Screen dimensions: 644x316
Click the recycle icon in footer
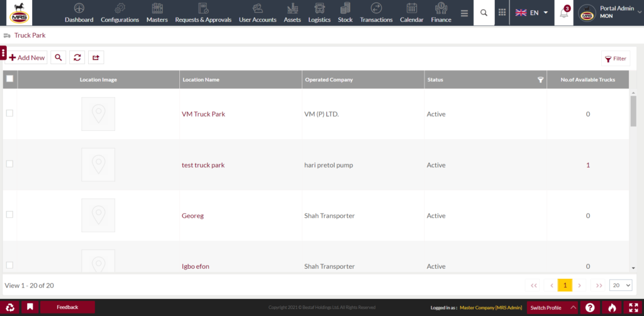pyautogui.click(x=10, y=307)
